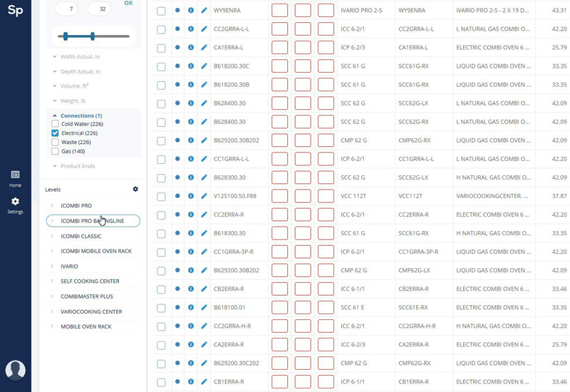Open info icon for B618100.01 row
Screen dimensions: 570x392
190,307
